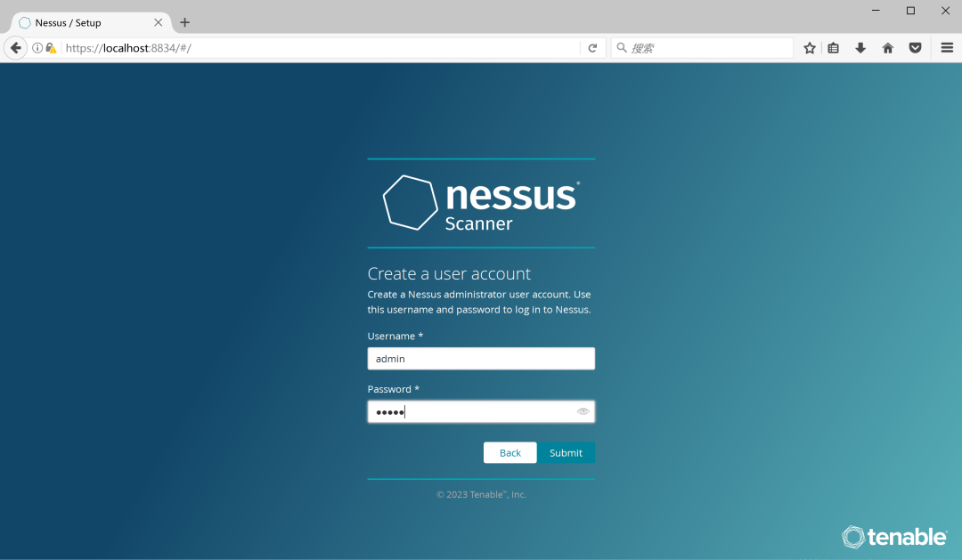Screen dimensions: 962x560
Task: Click the Back button on the form
Action: tap(510, 452)
